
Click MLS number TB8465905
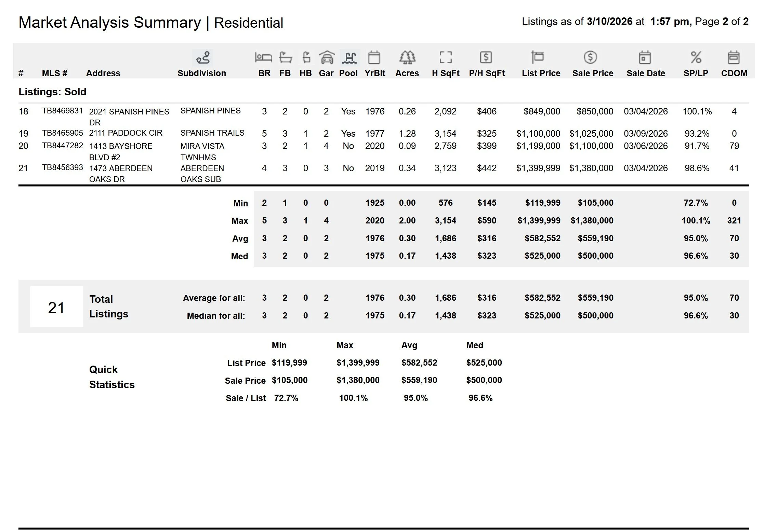coord(62,133)
